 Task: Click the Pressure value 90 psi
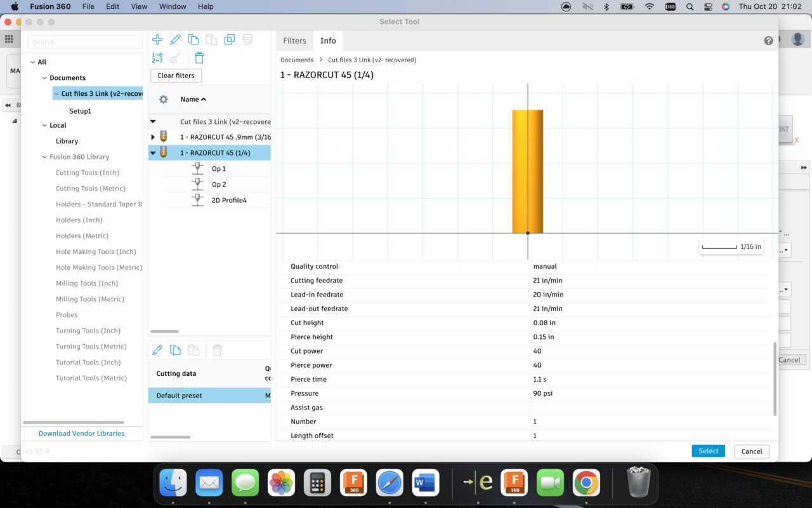542,393
